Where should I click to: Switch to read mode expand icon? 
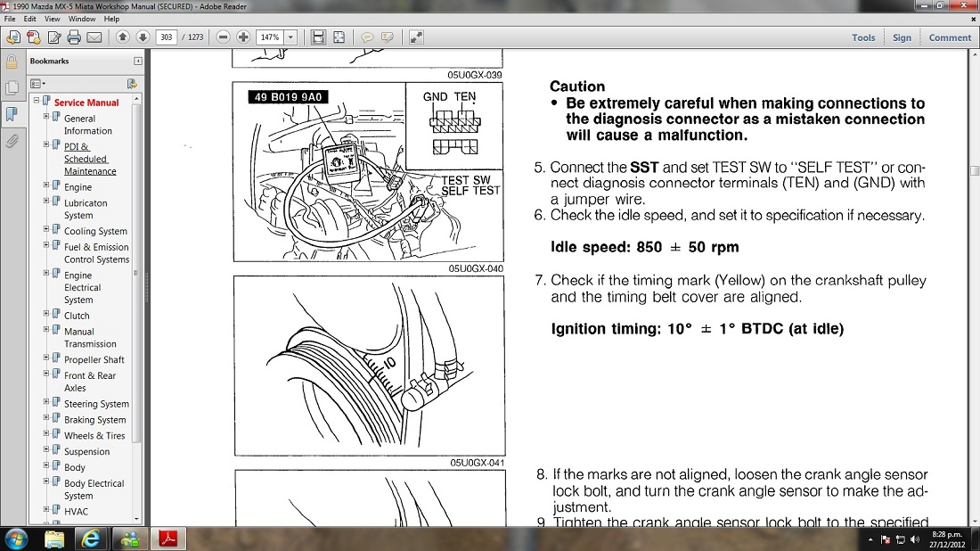416,37
